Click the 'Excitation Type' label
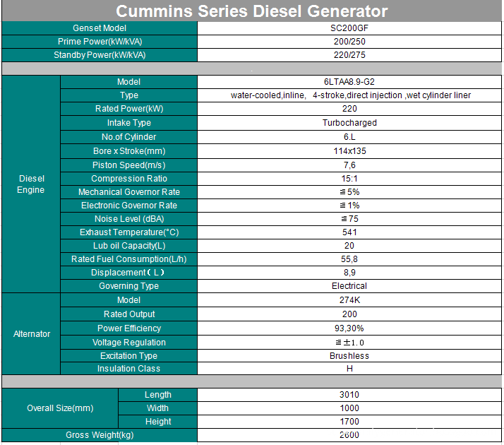 (129, 356)
